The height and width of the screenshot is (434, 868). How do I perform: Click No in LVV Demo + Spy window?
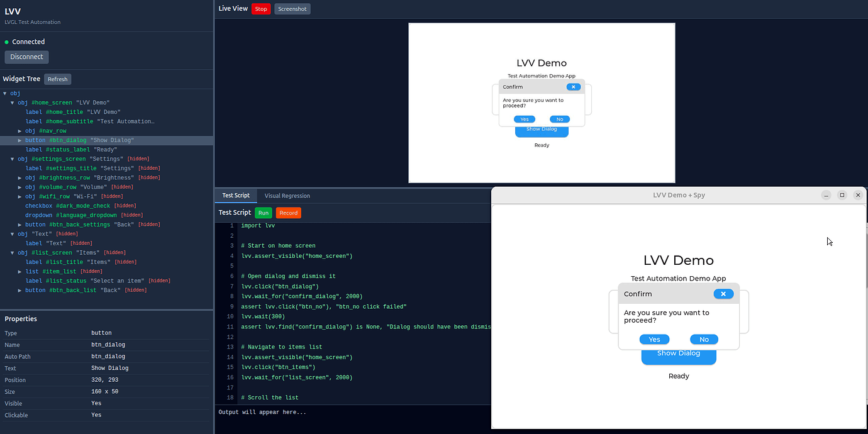pyautogui.click(x=704, y=340)
